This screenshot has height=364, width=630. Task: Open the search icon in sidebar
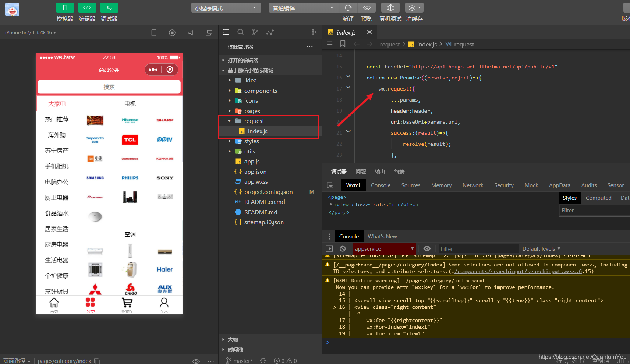click(x=240, y=32)
